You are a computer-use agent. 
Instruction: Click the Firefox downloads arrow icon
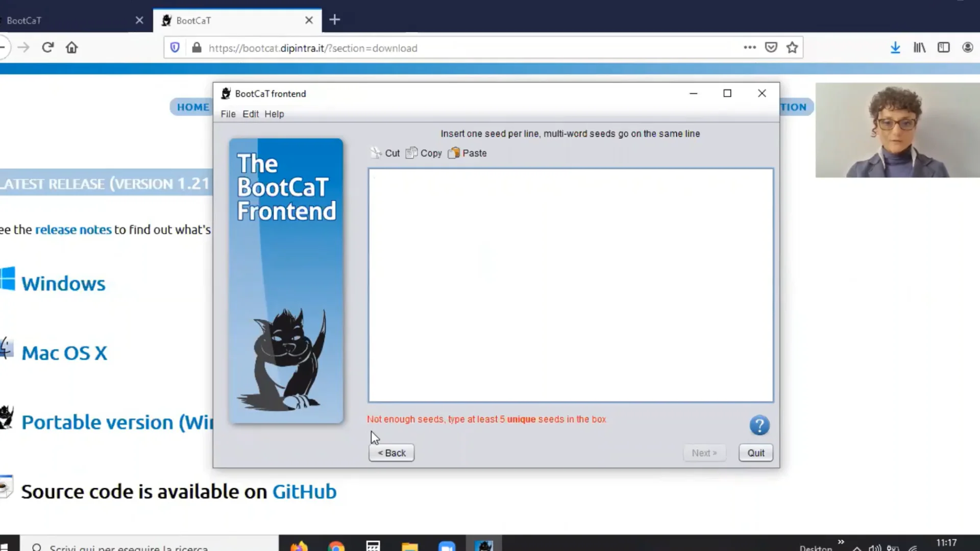[895, 48]
